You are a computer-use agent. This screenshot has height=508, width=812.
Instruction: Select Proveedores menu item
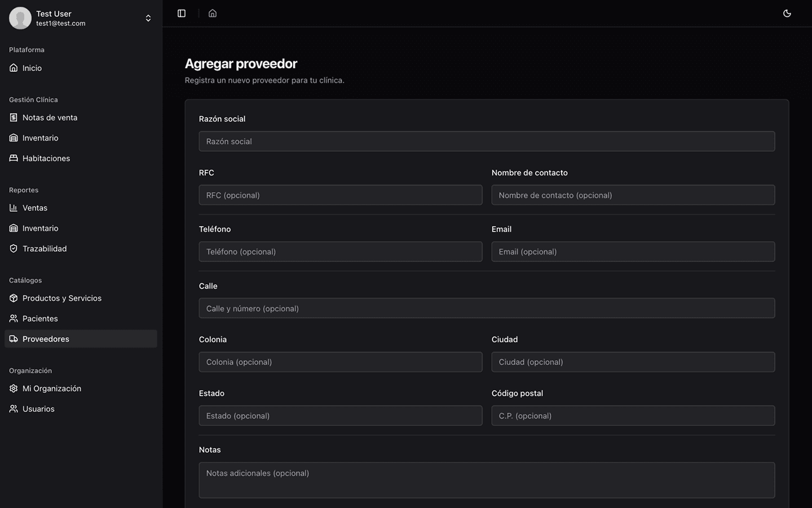pyautogui.click(x=46, y=339)
